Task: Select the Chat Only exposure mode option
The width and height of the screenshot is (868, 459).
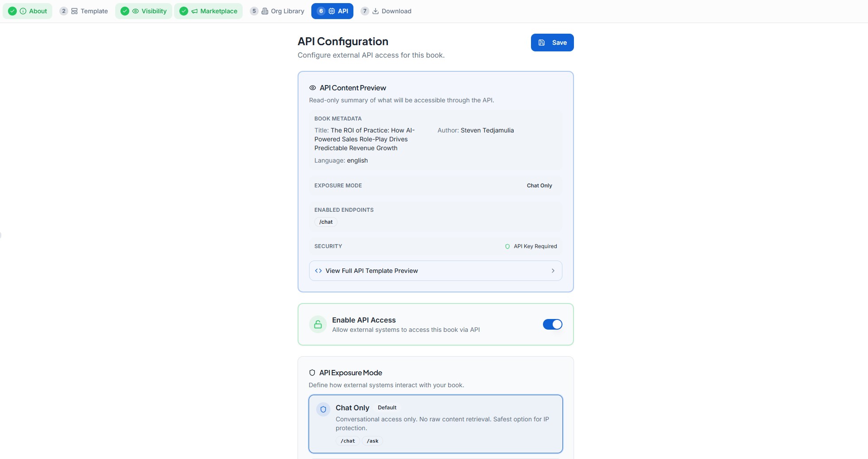Action: [436, 424]
